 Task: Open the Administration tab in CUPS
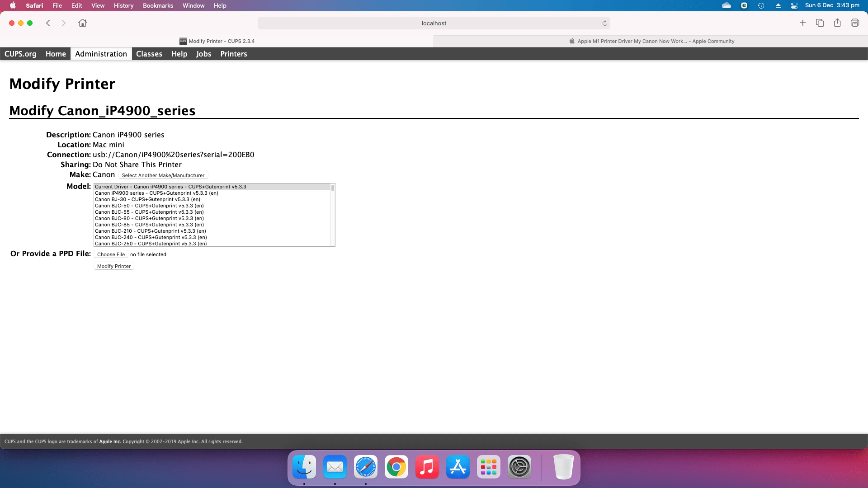pyautogui.click(x=101, y=54)
